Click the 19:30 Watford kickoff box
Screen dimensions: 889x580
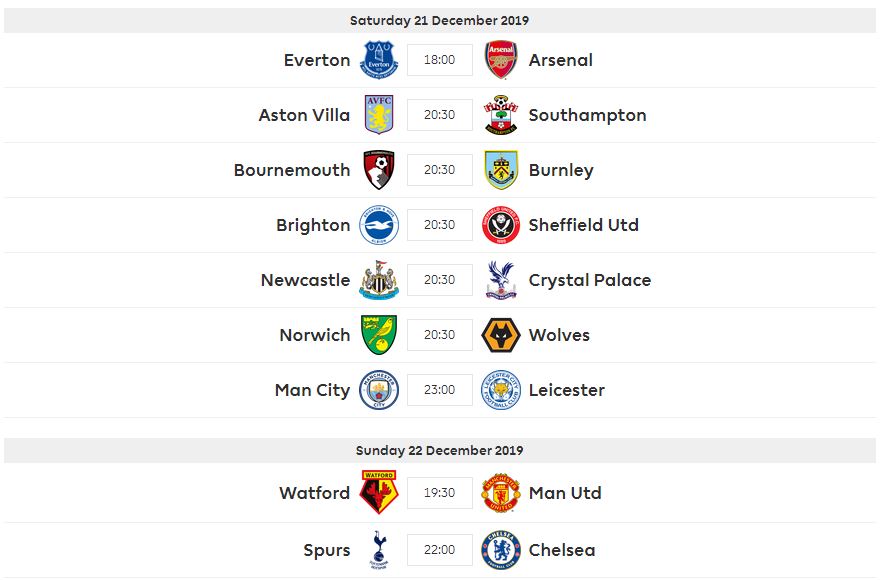click(x=439, y=493)
